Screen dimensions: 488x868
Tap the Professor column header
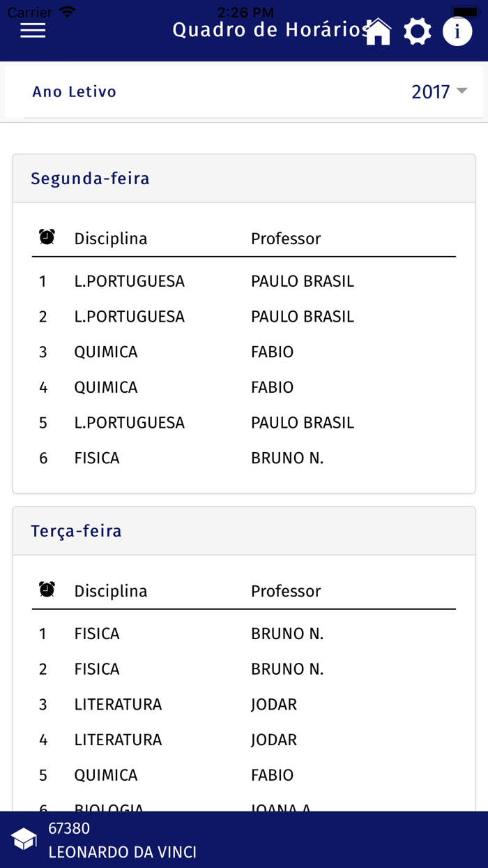coord(286,238)
